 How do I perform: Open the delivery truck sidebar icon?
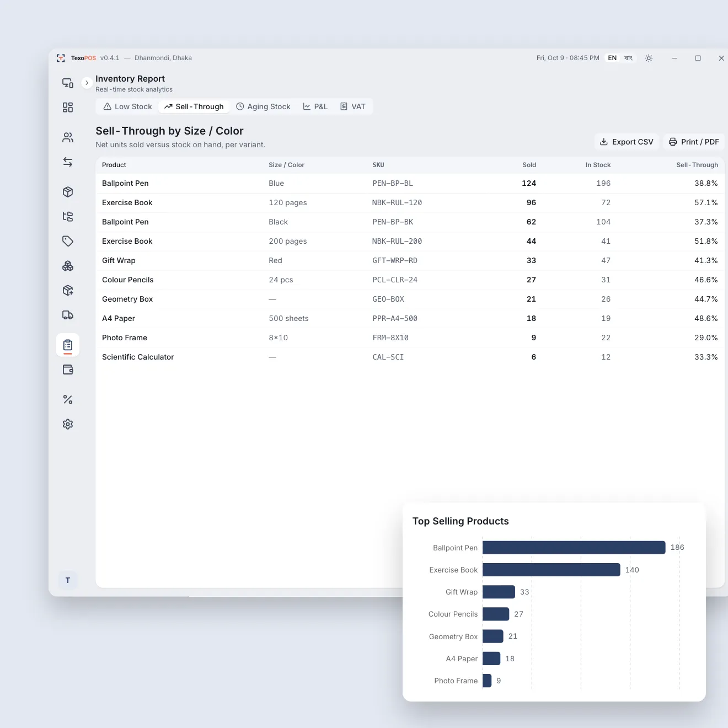68,315
